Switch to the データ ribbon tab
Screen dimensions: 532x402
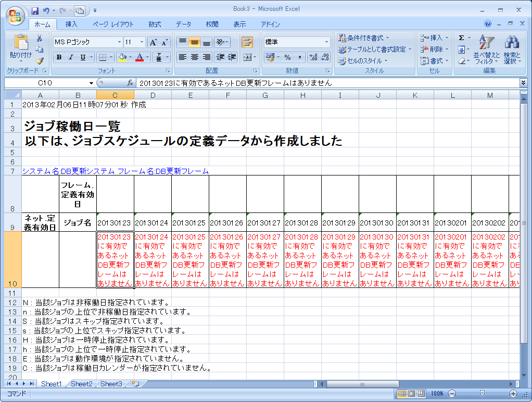[184, 24]
